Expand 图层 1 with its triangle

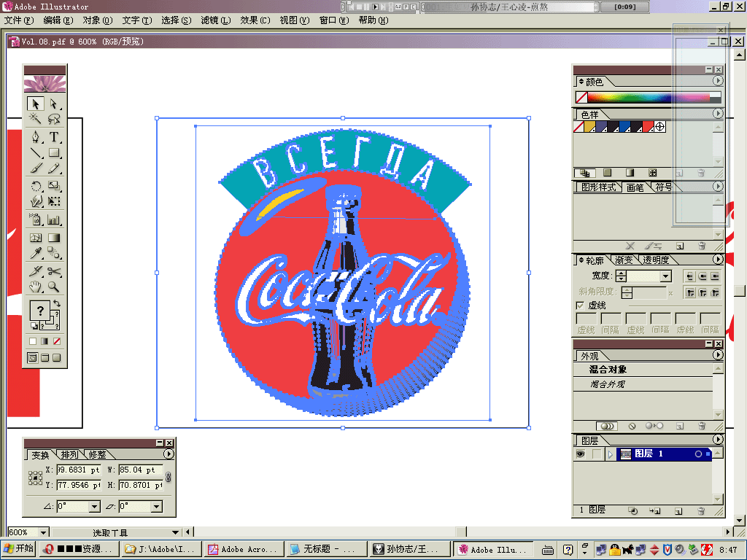pos(611,454)
